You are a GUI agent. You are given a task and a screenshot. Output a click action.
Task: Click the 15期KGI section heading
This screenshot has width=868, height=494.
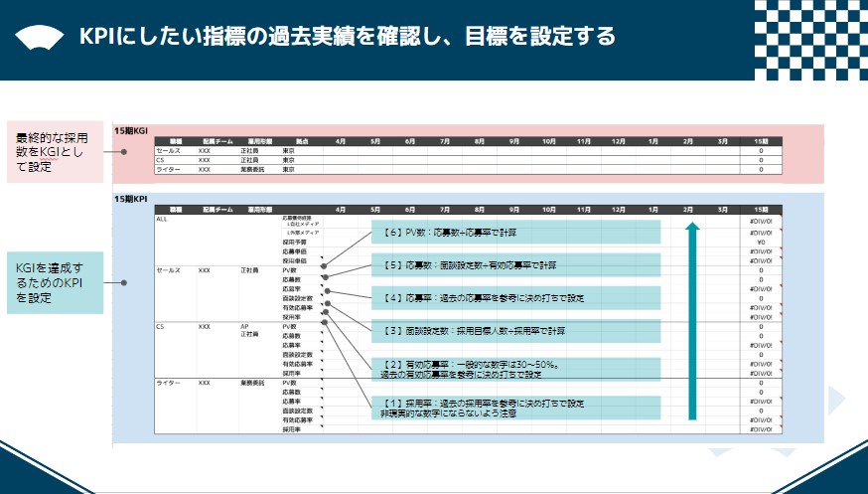tap(131, 130)
